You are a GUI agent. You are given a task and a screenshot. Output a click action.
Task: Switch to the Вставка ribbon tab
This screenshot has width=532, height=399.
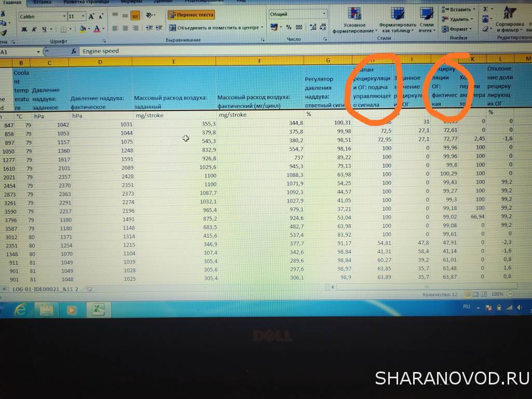tap(42, 2)
